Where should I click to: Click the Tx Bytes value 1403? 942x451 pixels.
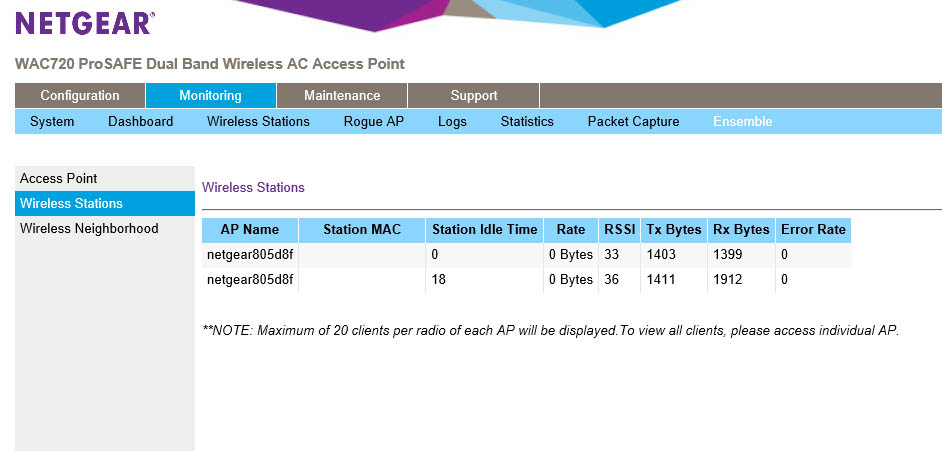pyautogui.click(x=661, y=255)
